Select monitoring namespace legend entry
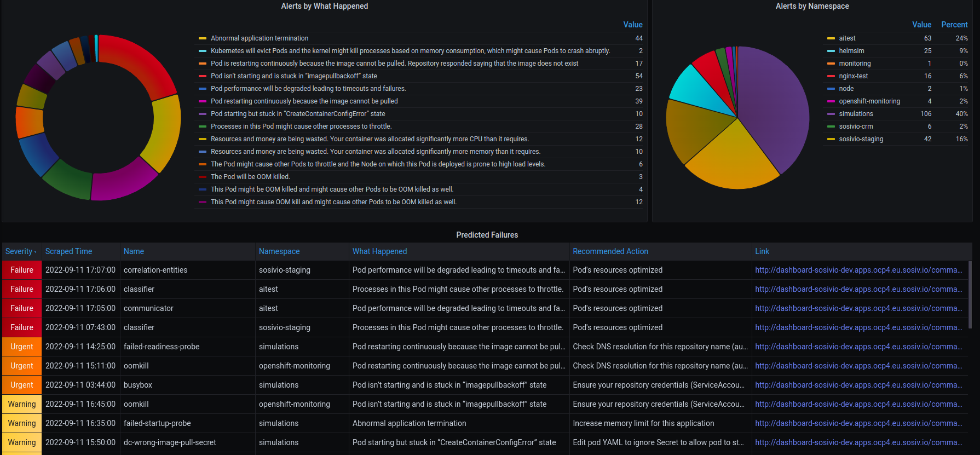Viewport: 980px width, 455px height. coord(855,64)
